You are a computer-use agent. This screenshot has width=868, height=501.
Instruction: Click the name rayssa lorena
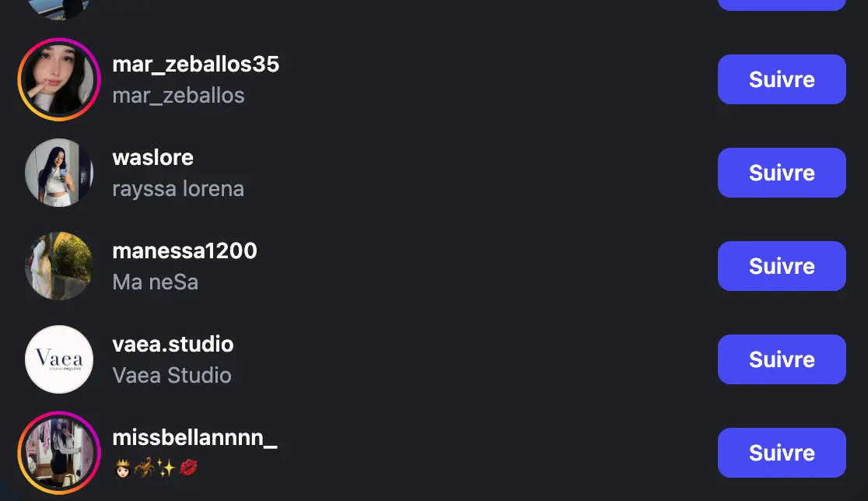pyautogui.click(x=178, y=189)
